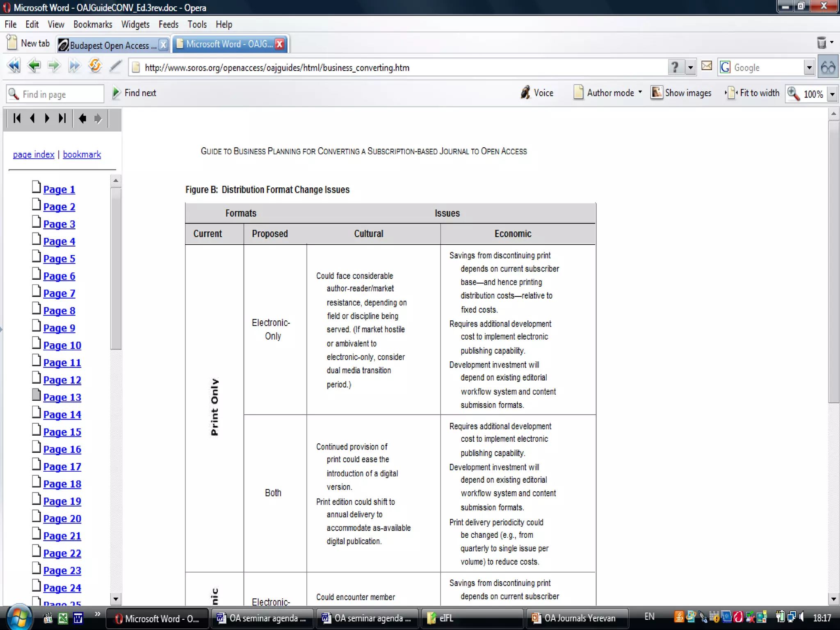
Task: Click the Fast forward navigation icon
Action: click(x=74, y=66)
